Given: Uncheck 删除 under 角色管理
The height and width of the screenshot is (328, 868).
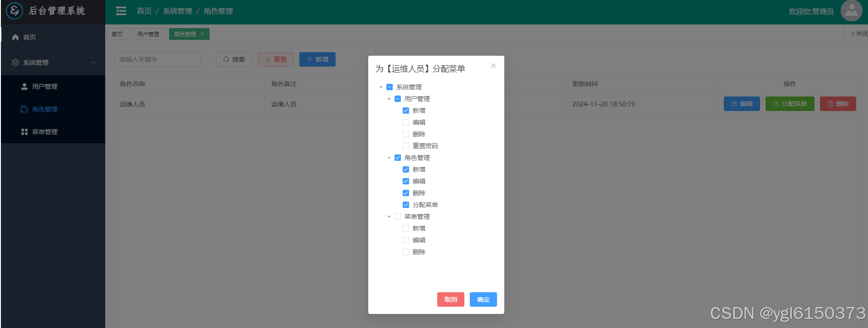Looking at the screenshot, I should pyautogui.click(x=406, y=193).
